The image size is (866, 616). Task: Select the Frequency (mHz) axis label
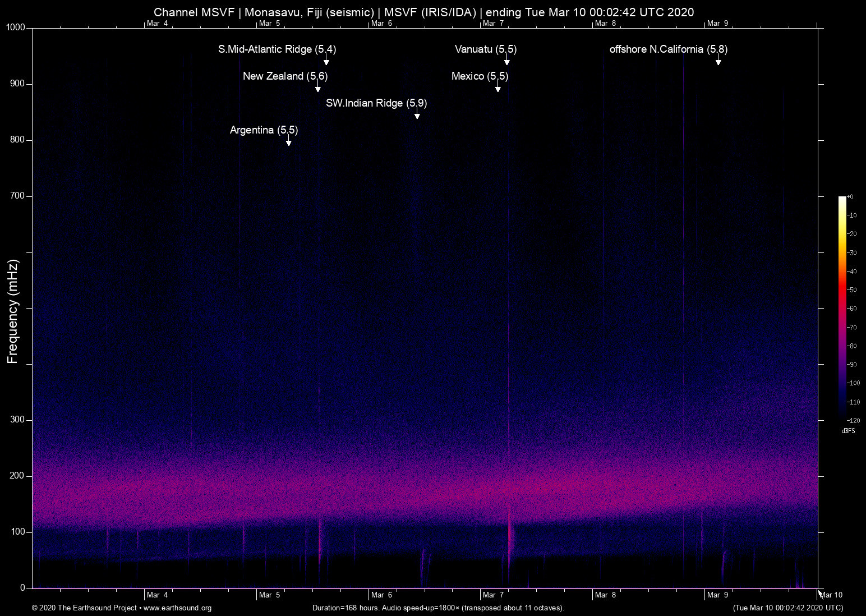point(13,311)
